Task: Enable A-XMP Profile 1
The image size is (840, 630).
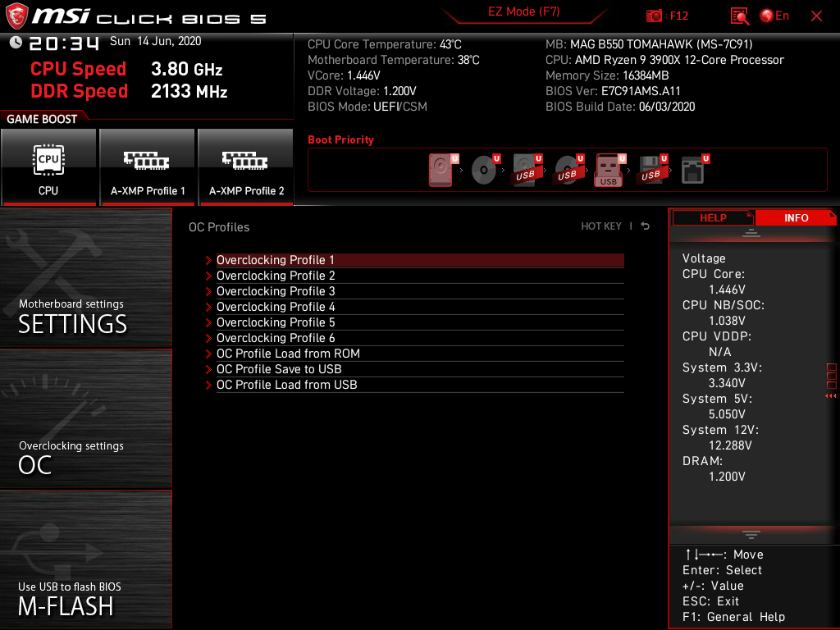Action: [148, 167]
